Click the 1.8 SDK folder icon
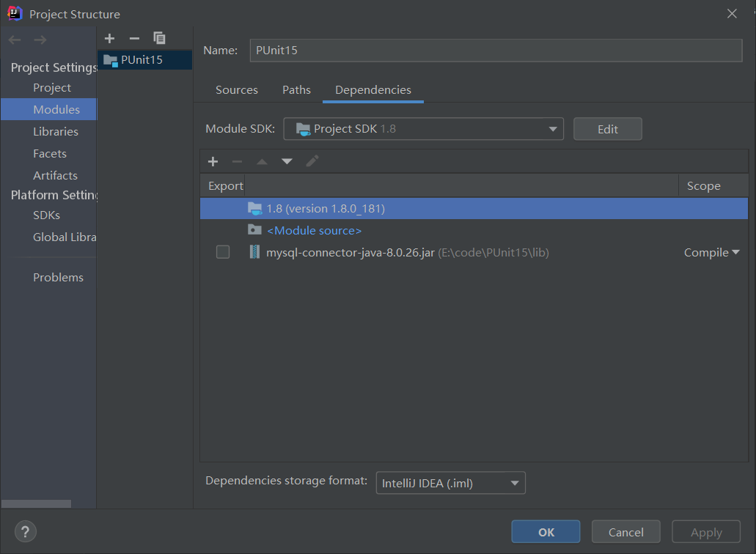Screen dimensions: 756x554 [254, 208]
